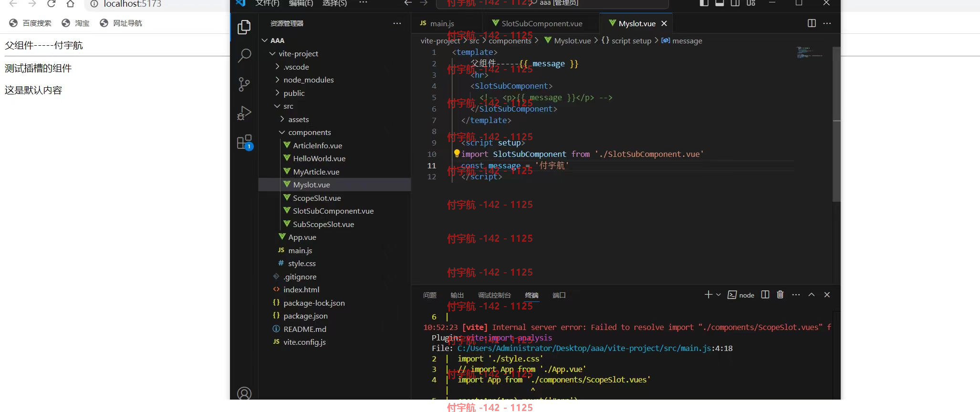Switch to the 问题 panel tab
The width and height of the screenshot is (980, 412).
(430, 295)
